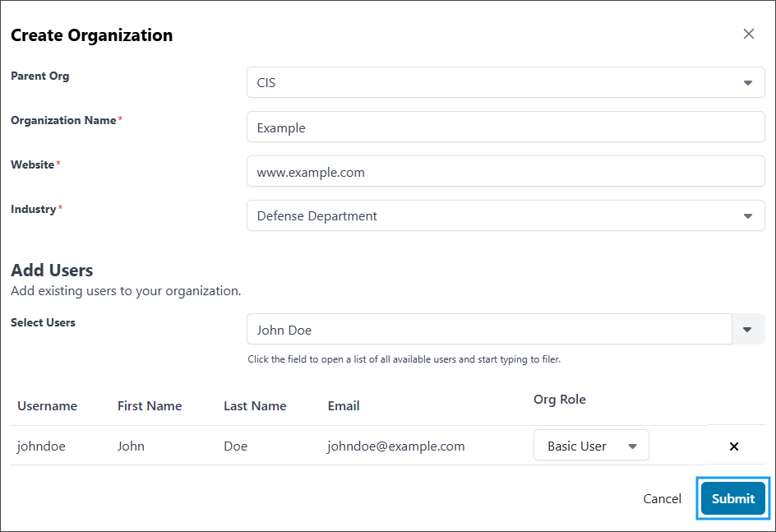Open the Select Users dropdown arrow
This screenshot has height=532, width=776.
pyautogui.click(x=748, y=329)
